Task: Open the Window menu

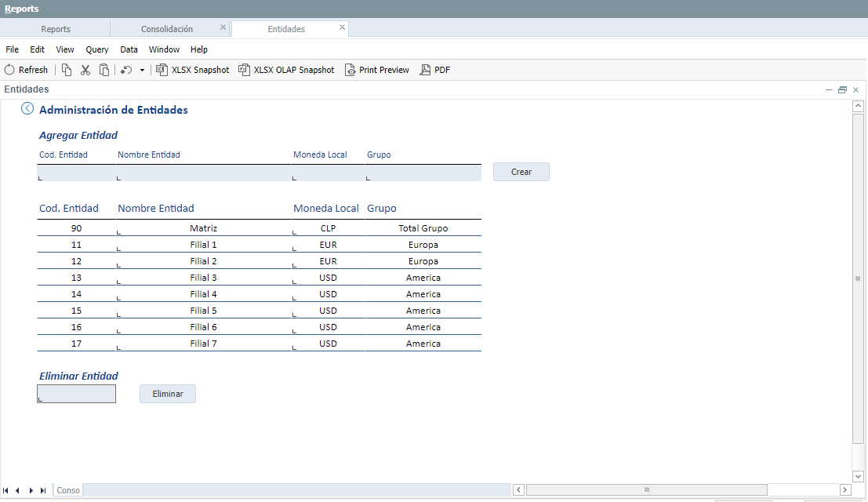Action: point(164,49)
